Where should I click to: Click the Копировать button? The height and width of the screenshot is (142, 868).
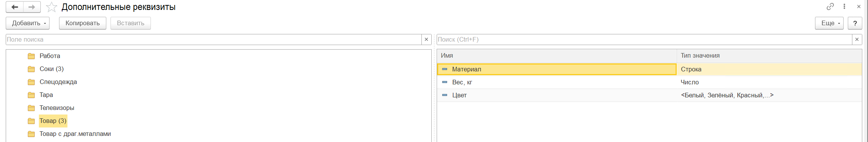83,23
